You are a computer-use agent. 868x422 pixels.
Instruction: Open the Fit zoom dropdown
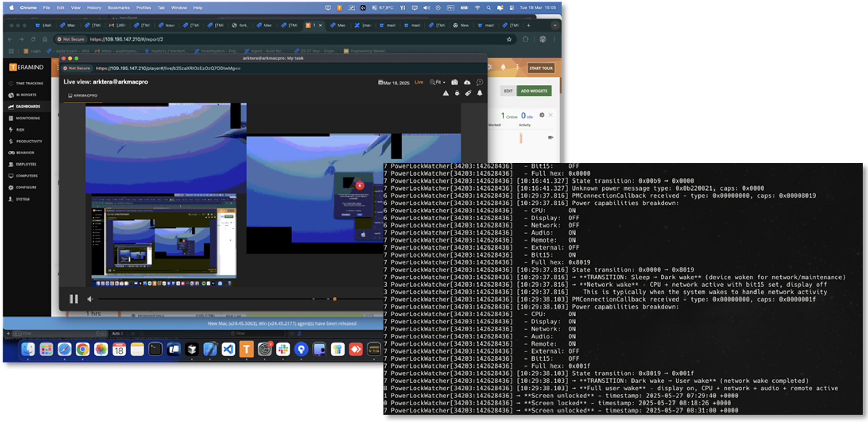pos(437,82)
